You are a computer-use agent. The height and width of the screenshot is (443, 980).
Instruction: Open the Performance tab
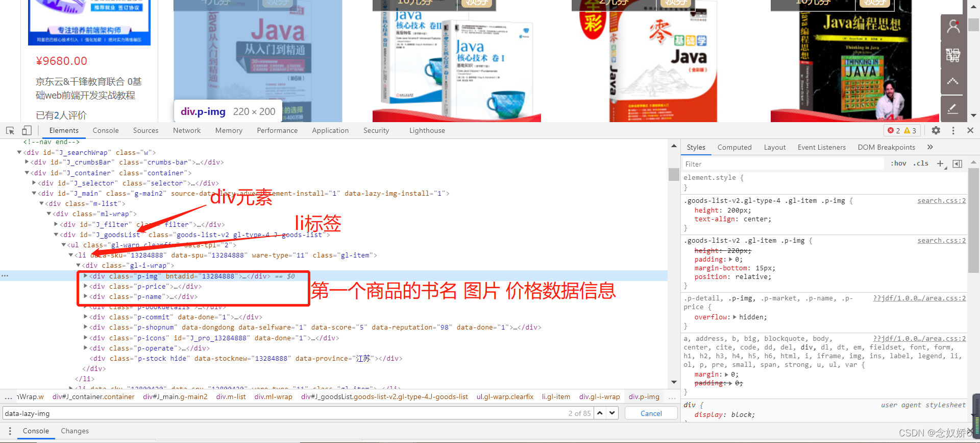277,130
